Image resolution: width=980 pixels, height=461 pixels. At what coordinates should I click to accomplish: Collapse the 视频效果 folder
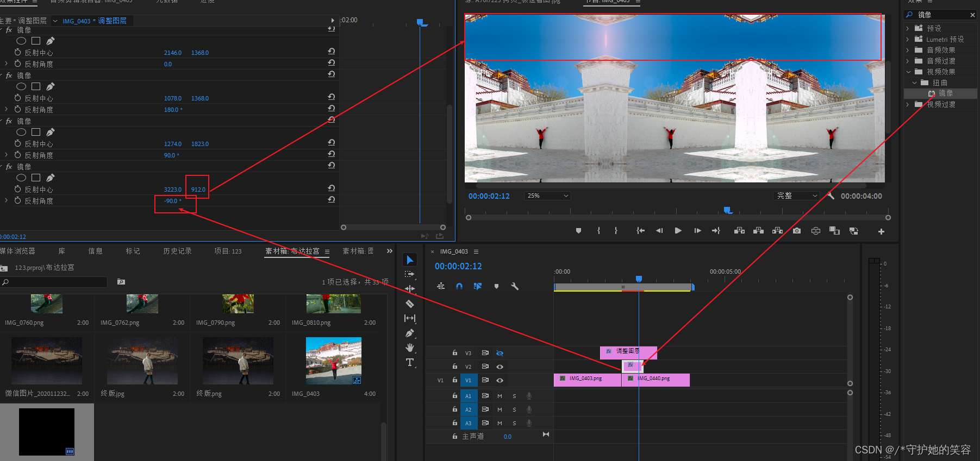point(908,72)
